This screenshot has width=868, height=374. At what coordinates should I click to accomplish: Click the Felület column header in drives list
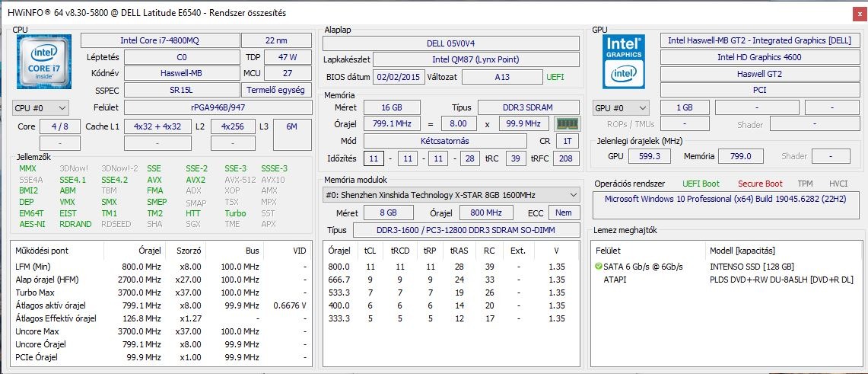click(x=649, y=251)
